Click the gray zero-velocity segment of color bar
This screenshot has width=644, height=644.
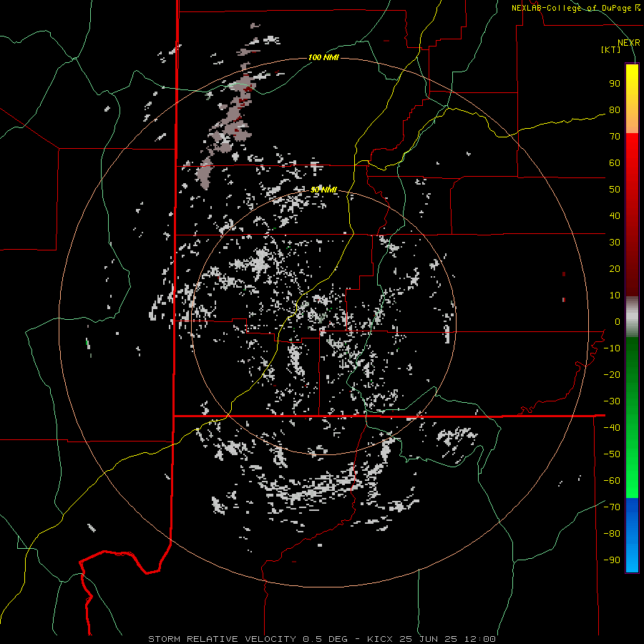[632, 317]
